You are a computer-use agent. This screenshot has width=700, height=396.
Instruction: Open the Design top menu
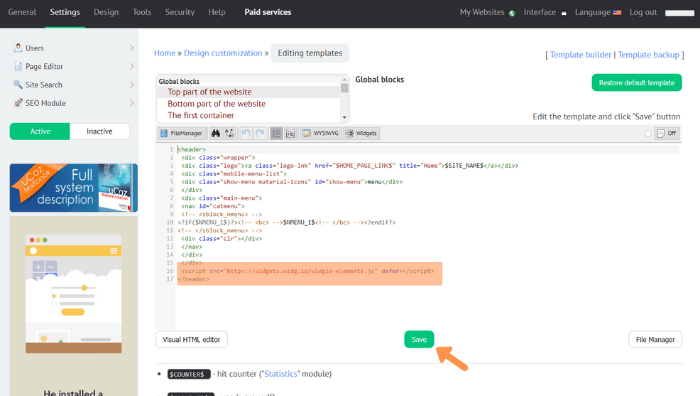tap(106, 12)
